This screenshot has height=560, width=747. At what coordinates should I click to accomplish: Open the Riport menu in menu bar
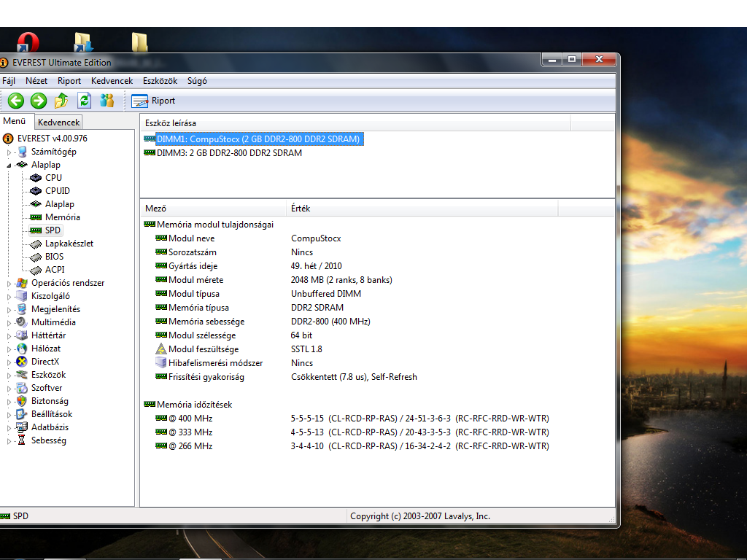pos(69,81)
